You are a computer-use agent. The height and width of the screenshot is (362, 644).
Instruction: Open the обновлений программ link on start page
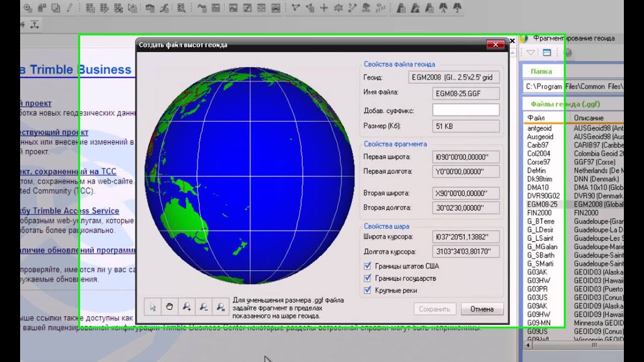click(x=77, y=250)
